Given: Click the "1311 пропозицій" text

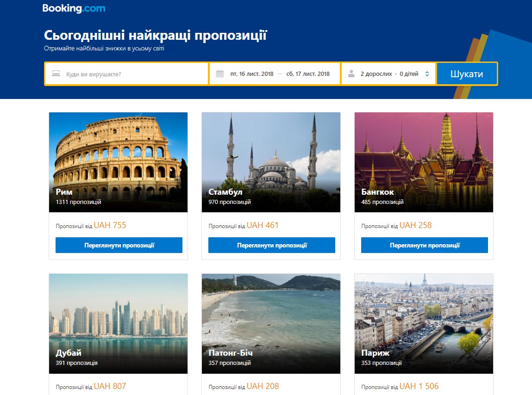Looking at the screenshot, I should [78, 202].
